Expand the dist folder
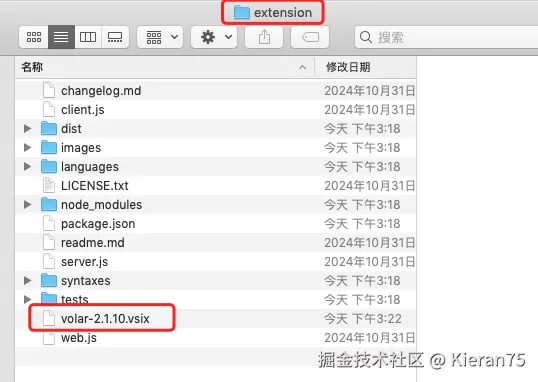 pyautogui.click(x=27, y=129)
